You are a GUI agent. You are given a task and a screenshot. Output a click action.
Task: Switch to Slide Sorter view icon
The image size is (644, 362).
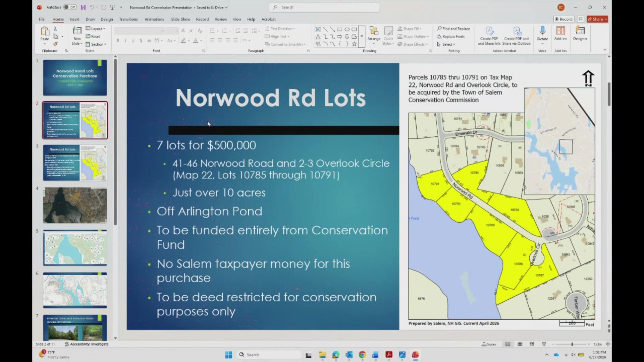click(x=520, y=344)
